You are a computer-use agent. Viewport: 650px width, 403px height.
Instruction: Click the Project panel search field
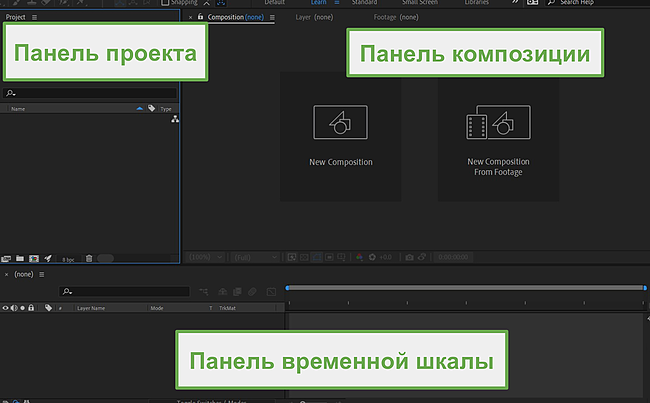click(90, 93)
